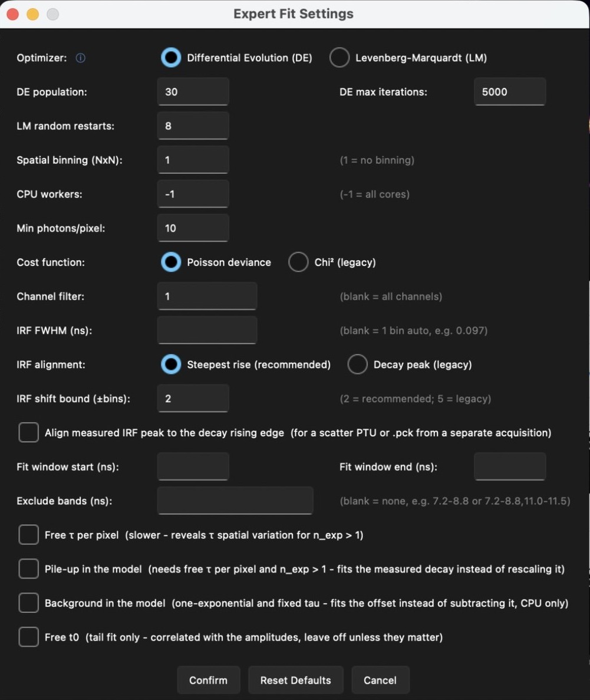Click the 'Optimizer:' label
Screen dimensions: 590x700
coord(42,58)
